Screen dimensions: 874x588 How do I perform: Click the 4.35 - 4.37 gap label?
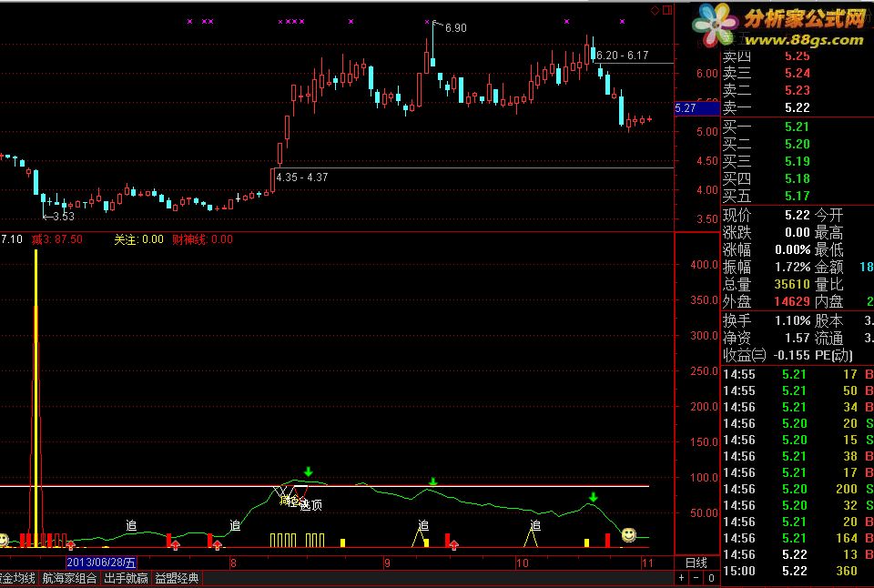(x=302, y=177)
